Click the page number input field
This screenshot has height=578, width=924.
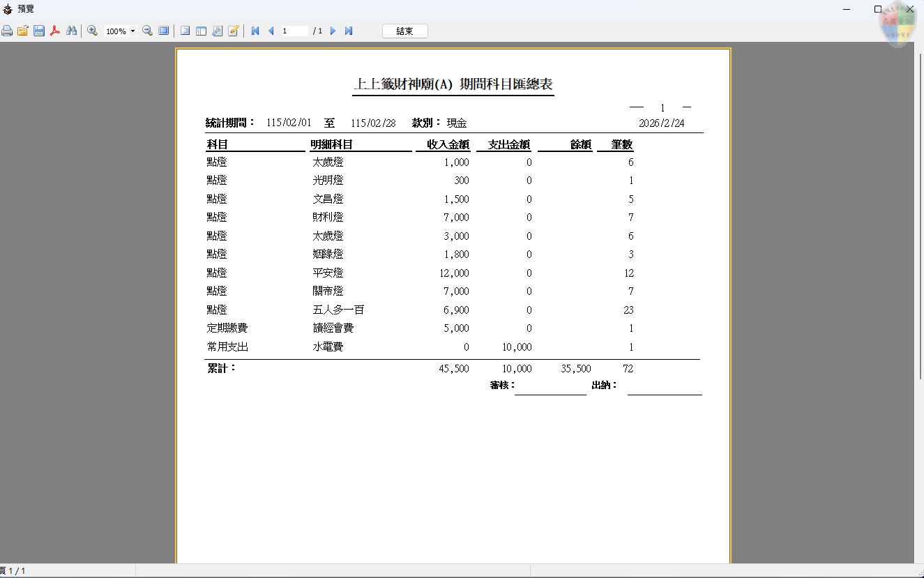point(294,31)
